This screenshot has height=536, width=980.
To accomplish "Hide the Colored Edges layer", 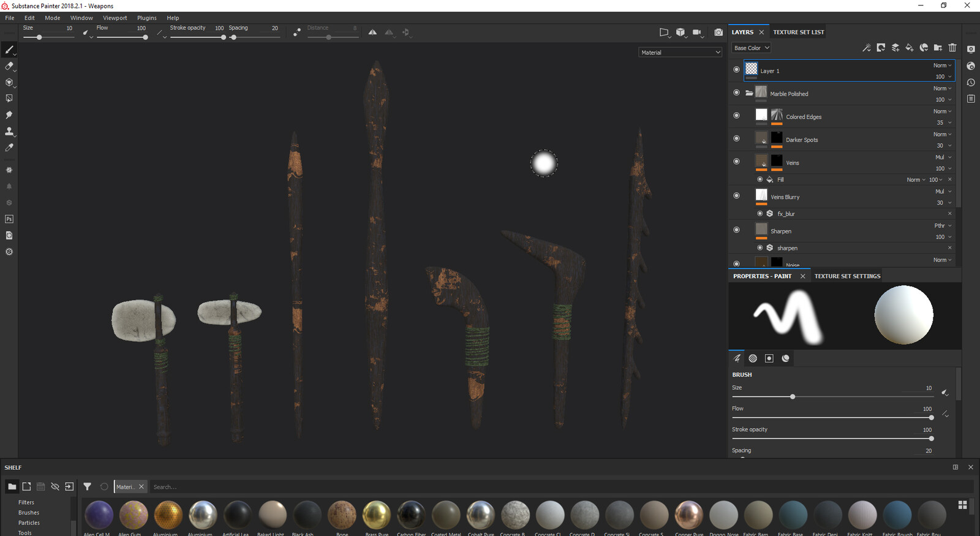I will [736, 115].
